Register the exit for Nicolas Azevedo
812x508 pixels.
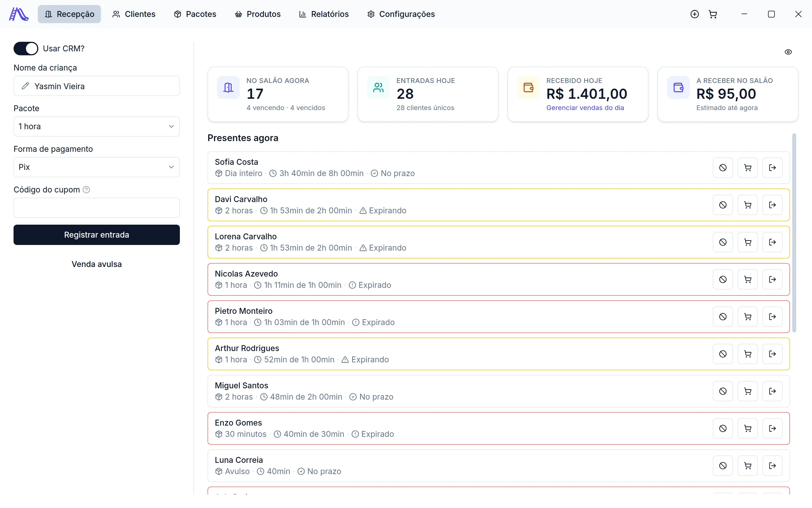click(x=773, y=279)
